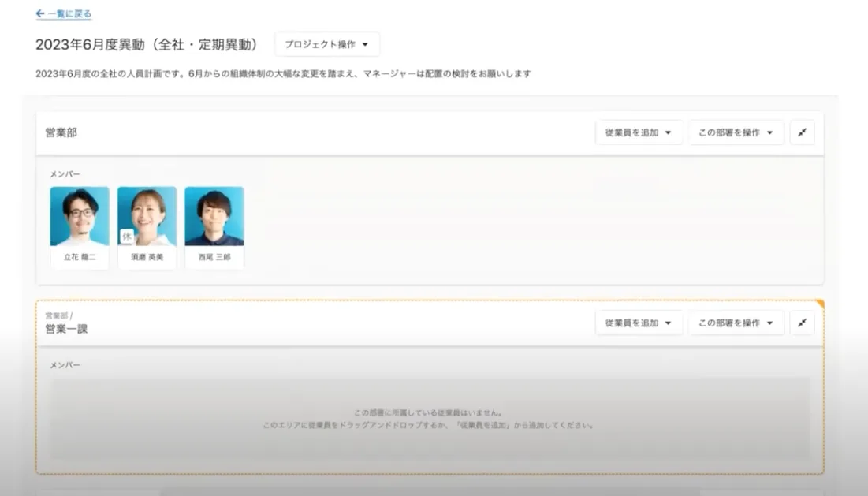Click the 休 badge on 須磨 英美
Screen dimensions: 868x496
click(x=127, y=237)
